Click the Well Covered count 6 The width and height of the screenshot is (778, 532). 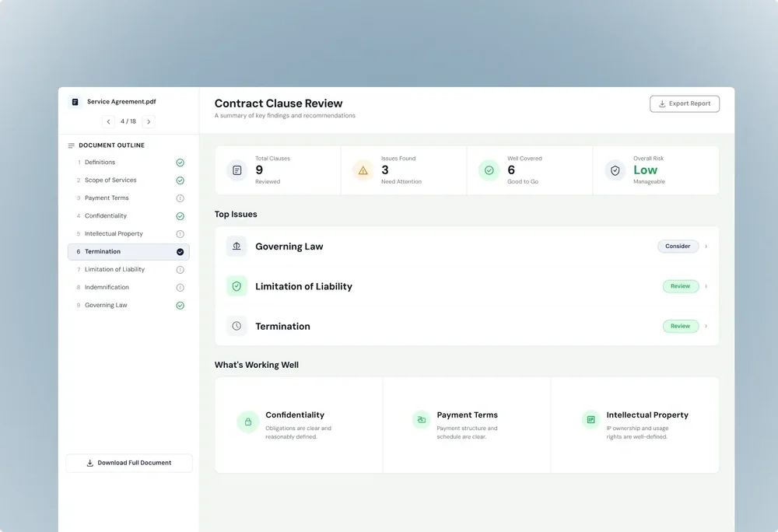(x=511, y=170)
